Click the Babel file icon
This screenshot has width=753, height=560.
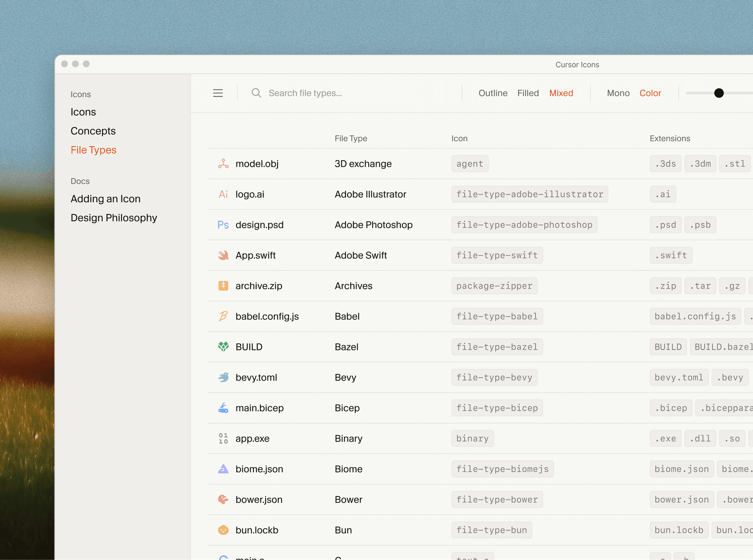click(223, 316)
